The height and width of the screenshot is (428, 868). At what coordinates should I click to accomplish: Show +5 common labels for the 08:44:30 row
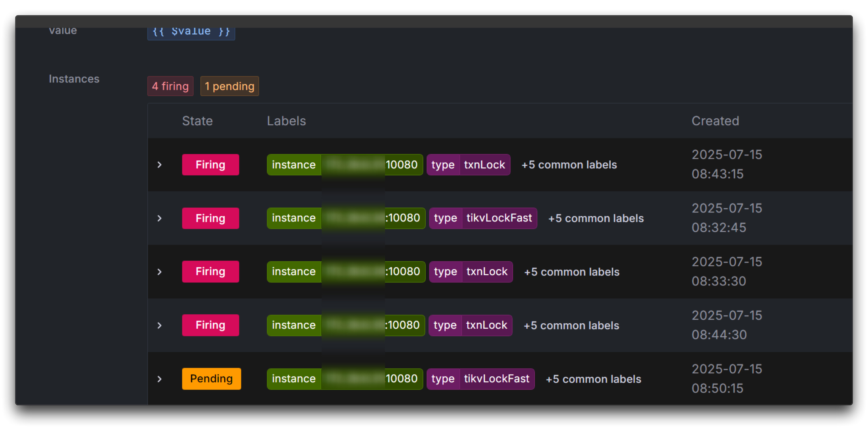571,326
